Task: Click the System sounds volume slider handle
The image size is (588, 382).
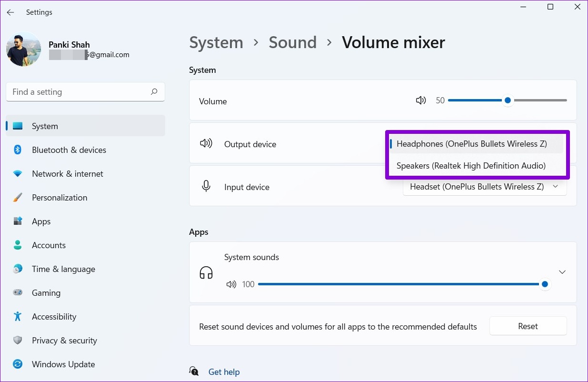Action: point(545,284)
